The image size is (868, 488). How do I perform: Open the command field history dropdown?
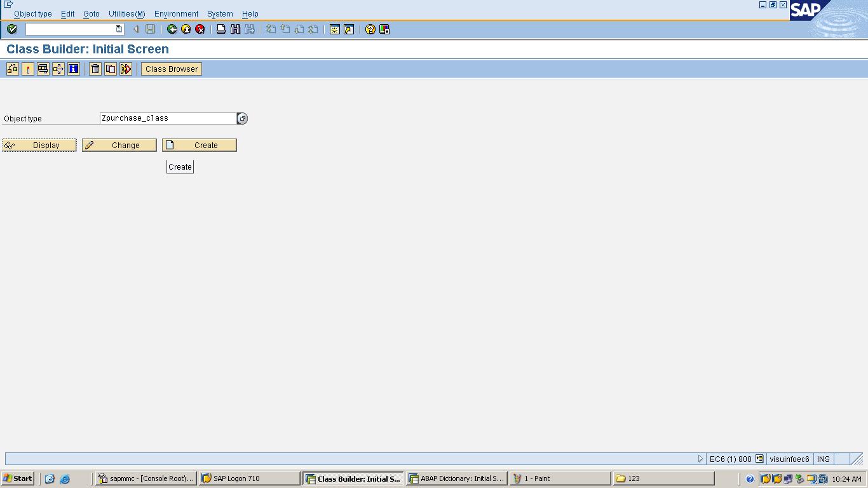pyautogui.click(x=118, y=29)
